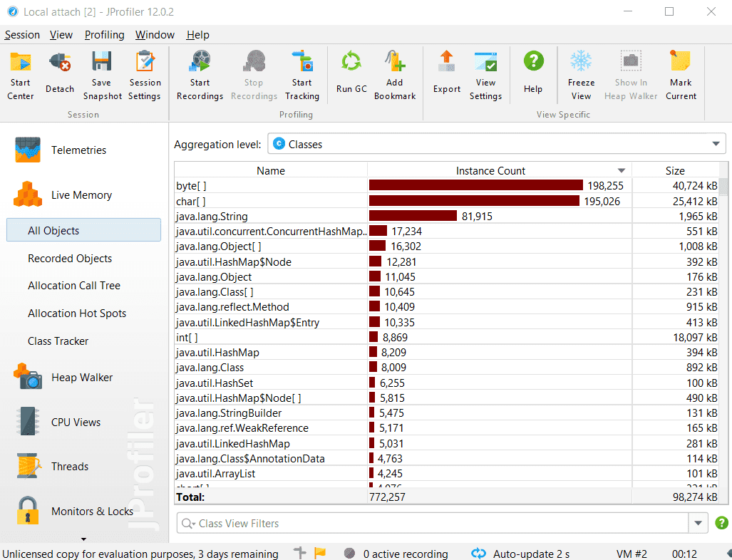732x560 pixels.
Task: Select the java.util.LinkedHashMap$Entry row
Action: pos(447,322)
